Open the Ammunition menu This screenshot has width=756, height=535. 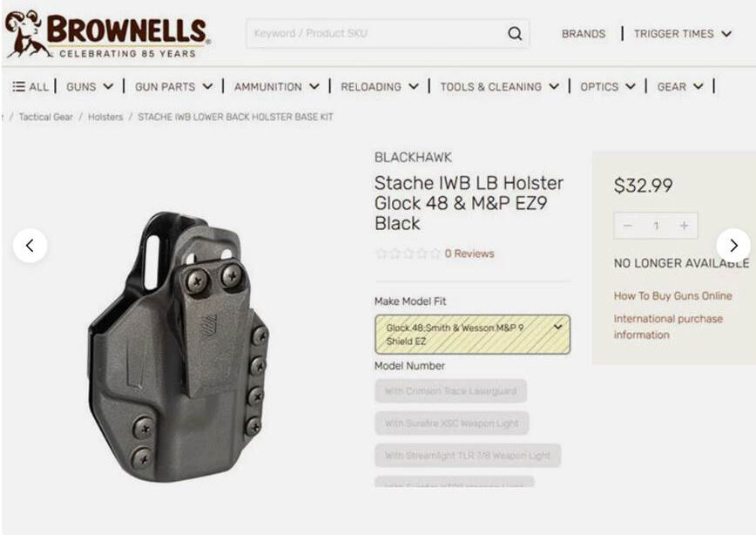[277, 87]
